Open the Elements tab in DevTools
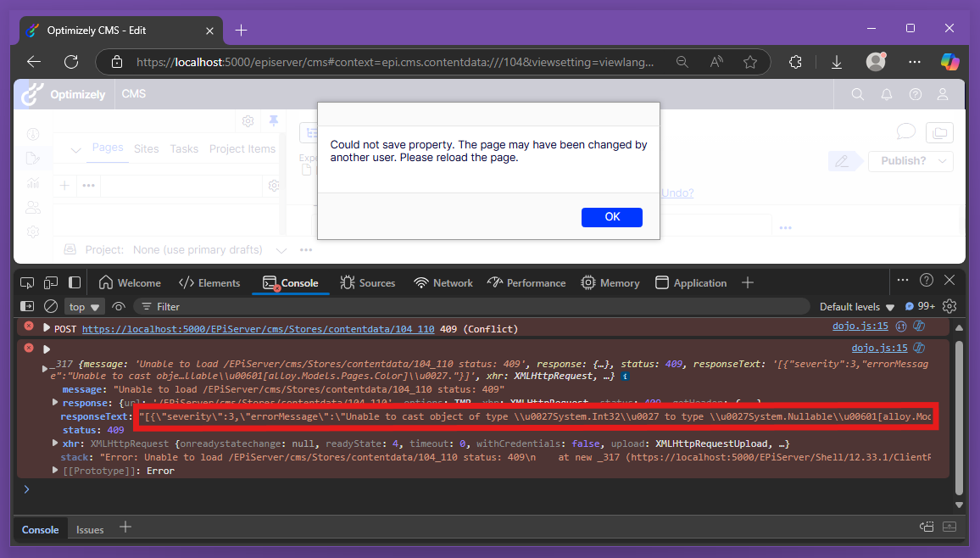 pos(209,283)
